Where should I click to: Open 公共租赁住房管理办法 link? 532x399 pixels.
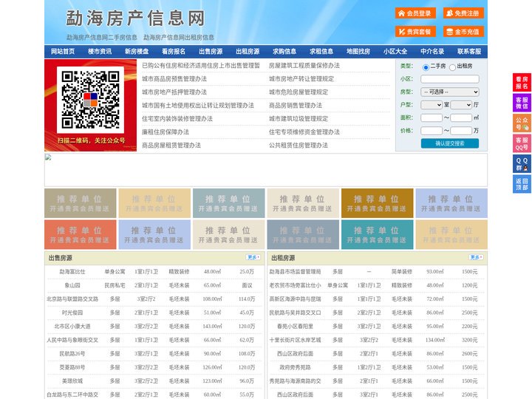click(x=299, y=146)
